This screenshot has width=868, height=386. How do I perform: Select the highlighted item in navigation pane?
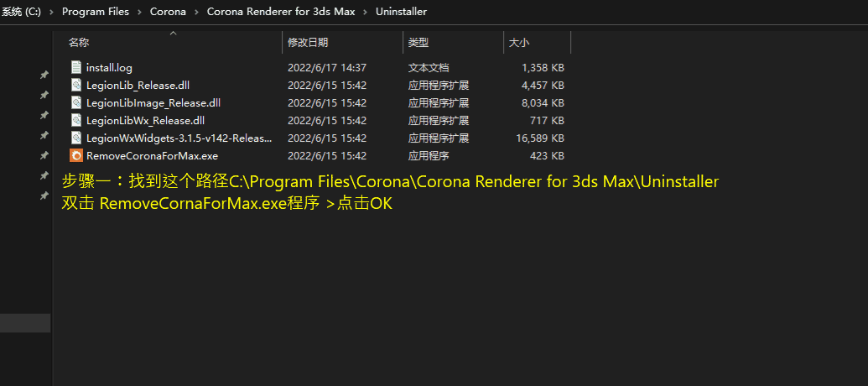click(x=25, y=323)
